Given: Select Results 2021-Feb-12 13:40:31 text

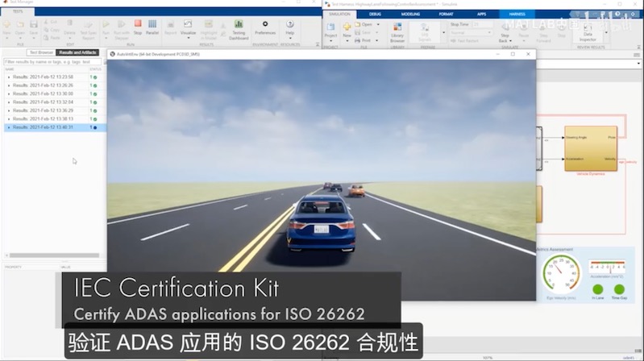Looking at the screenshot, I should click(x=43, y=127).
